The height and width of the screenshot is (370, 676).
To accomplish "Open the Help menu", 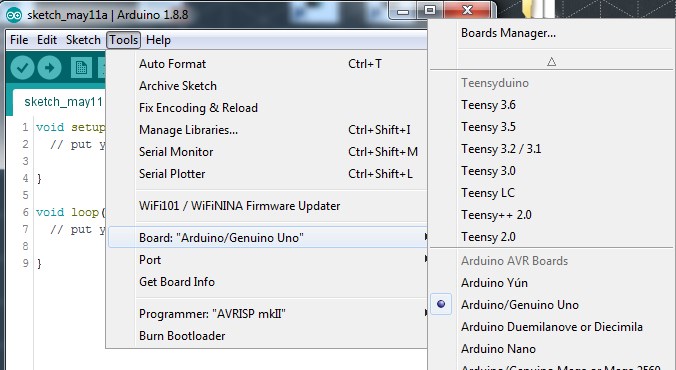I will pyautogui.click(x=158, y=40).
